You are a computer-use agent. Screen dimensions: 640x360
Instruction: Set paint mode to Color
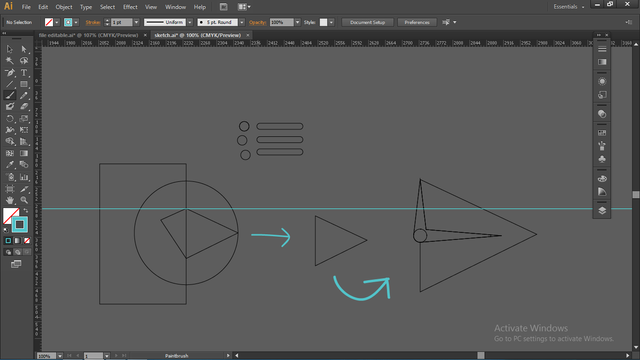(x=8, y=241)
